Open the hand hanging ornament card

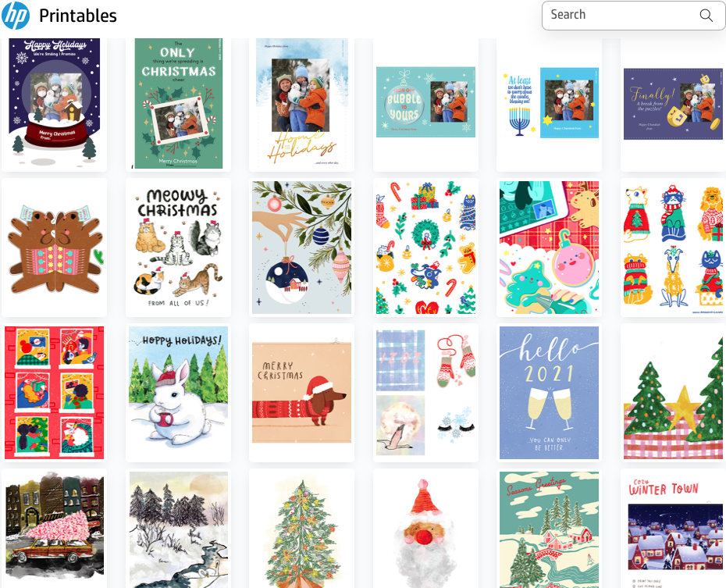301,248
